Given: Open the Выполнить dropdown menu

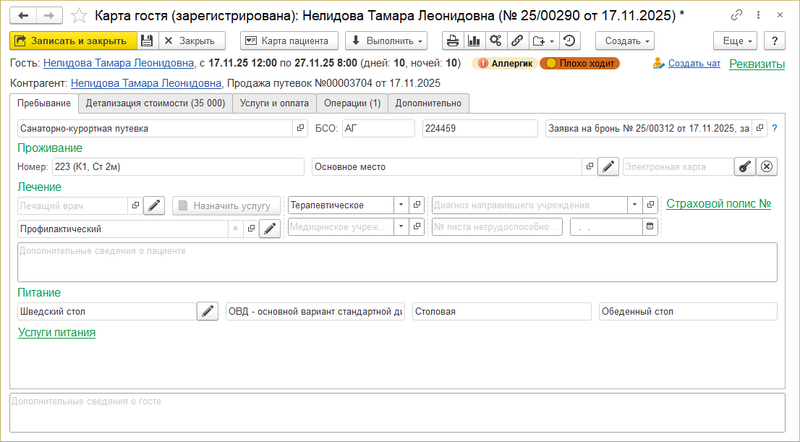Looking at the screenshot, I should (x=386, y=41).
